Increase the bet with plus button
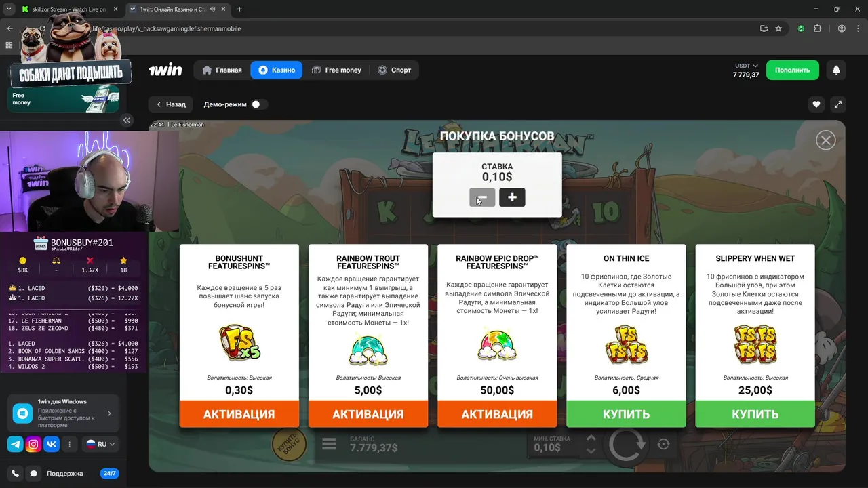Viewport: 868px width, 488px height. [512, 197]
